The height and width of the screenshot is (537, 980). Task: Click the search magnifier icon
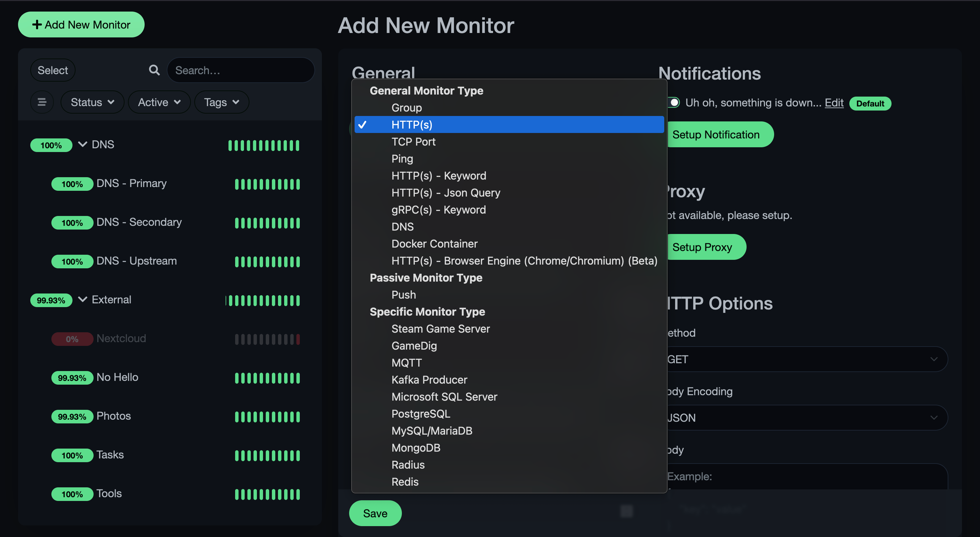[154, 70]
